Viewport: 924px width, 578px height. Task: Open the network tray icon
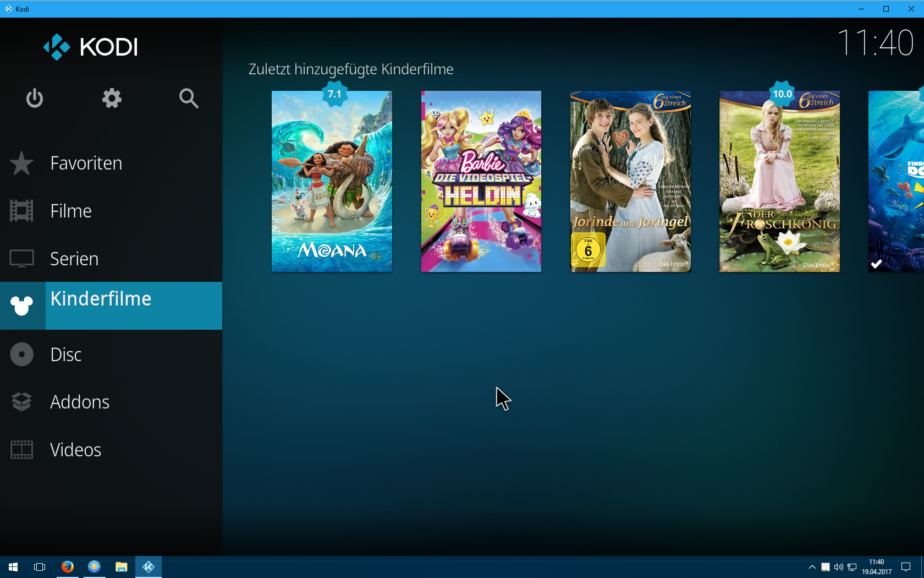click(x=852, y=567)
